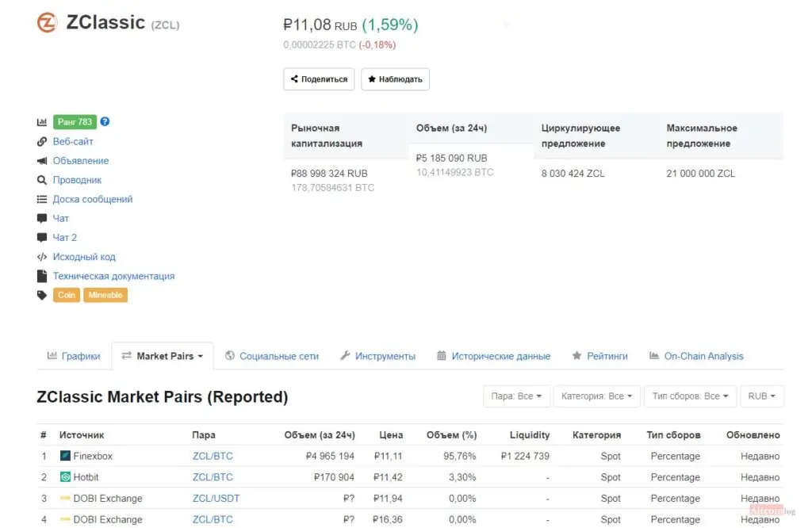Click the rank help question mark icon
The height and width of the screenshot is (528, 812).
point(105,121)
